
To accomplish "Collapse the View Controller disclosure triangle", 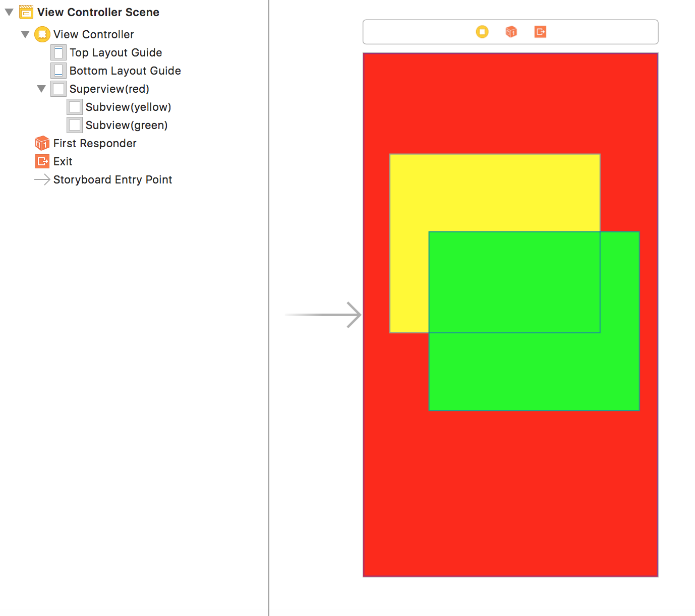I will coord(25,34).
